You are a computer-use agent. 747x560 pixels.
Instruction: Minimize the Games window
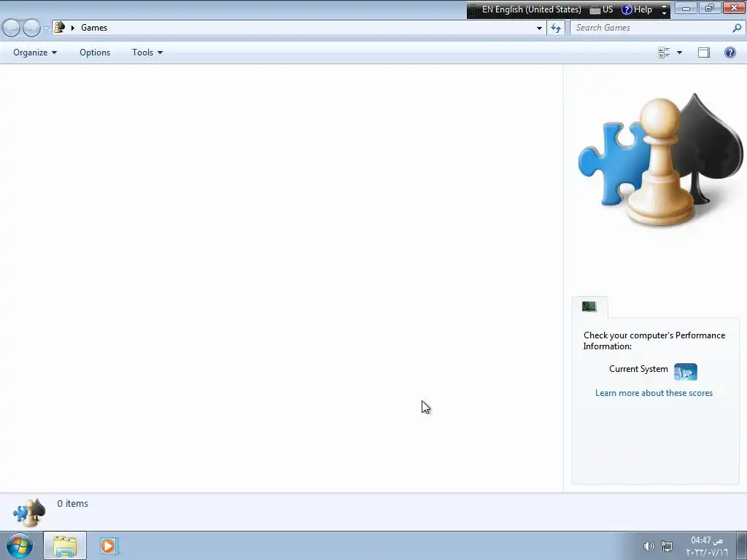pyautogui.click(x=686, y=8)
